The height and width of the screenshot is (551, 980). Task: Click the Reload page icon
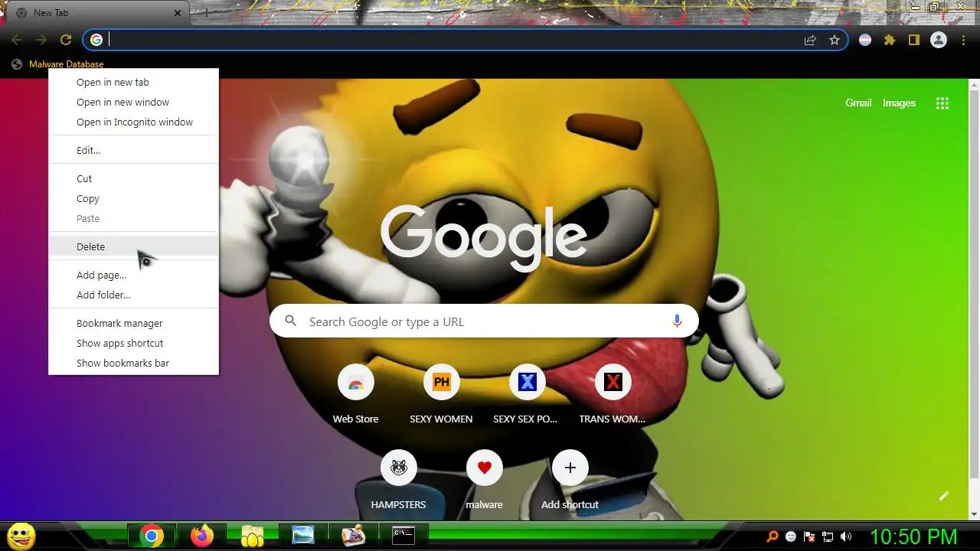point(66,40)
